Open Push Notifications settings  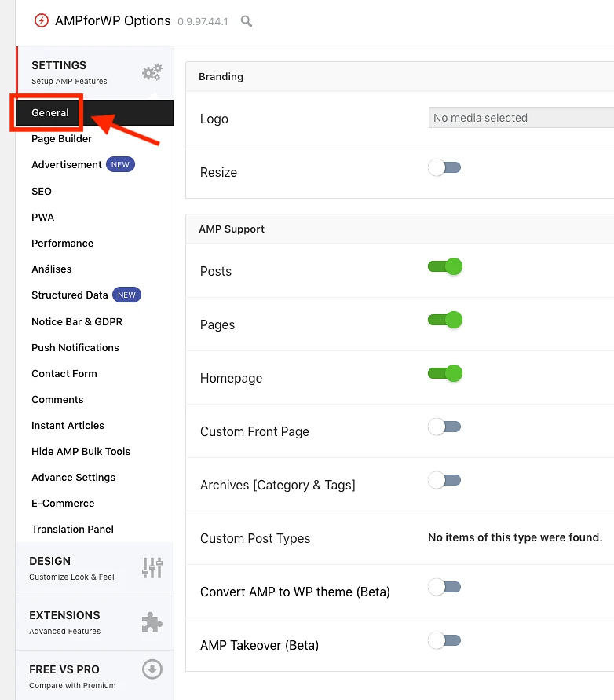75,348
